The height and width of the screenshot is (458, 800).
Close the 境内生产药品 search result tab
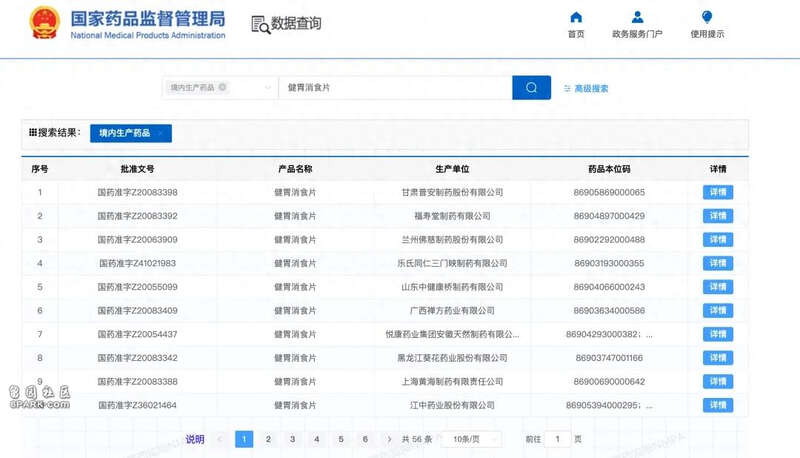(159, 133)
